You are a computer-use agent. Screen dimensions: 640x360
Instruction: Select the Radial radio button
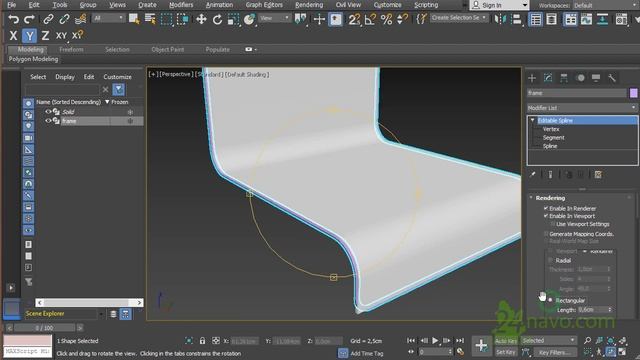click(x=550, y=260)
